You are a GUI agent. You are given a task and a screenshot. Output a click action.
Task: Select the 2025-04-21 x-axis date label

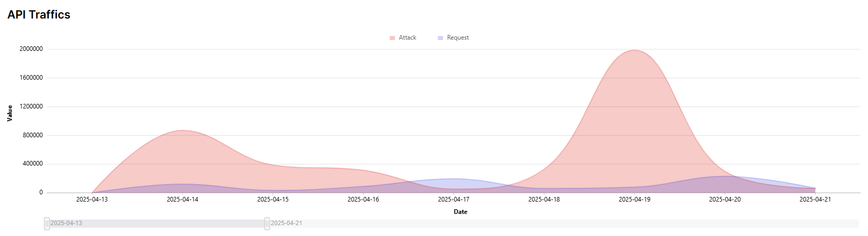[x=815, y=199]
